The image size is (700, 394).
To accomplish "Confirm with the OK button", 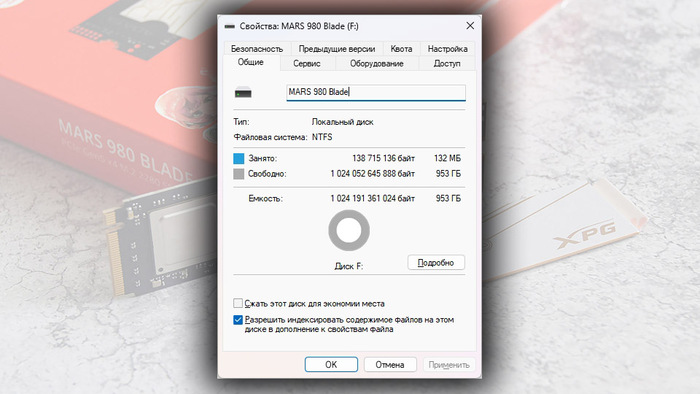I will [x=331, y=365].
